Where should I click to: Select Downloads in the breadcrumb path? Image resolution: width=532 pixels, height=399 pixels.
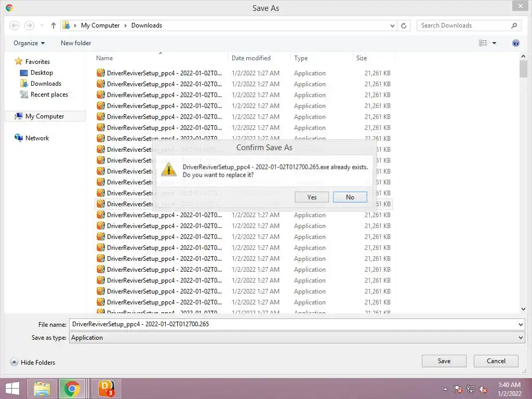[147, 25]
